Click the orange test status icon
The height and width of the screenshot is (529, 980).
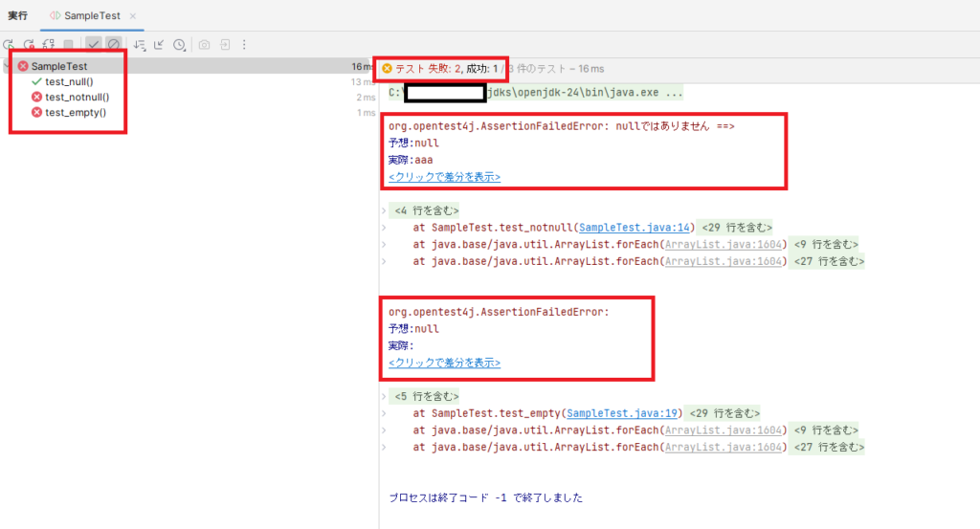(387, 69)
